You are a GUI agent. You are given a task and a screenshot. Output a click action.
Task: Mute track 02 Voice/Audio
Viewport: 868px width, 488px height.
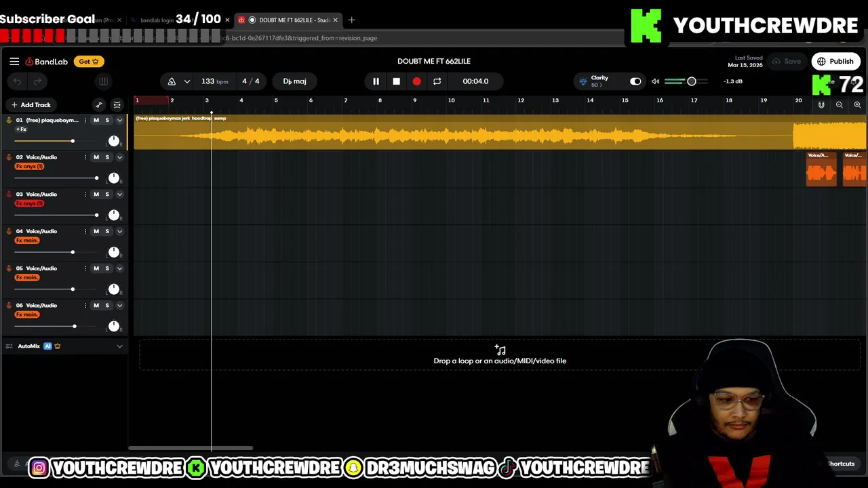(x=96, y=157)
